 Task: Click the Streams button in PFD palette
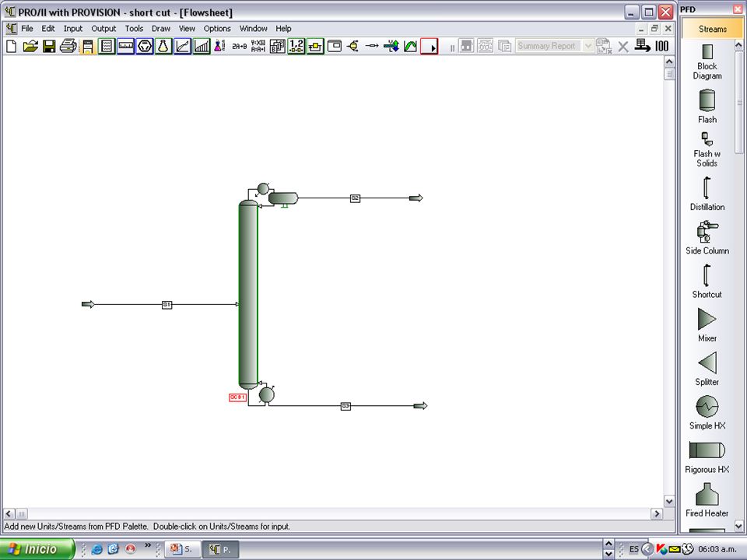712,29
